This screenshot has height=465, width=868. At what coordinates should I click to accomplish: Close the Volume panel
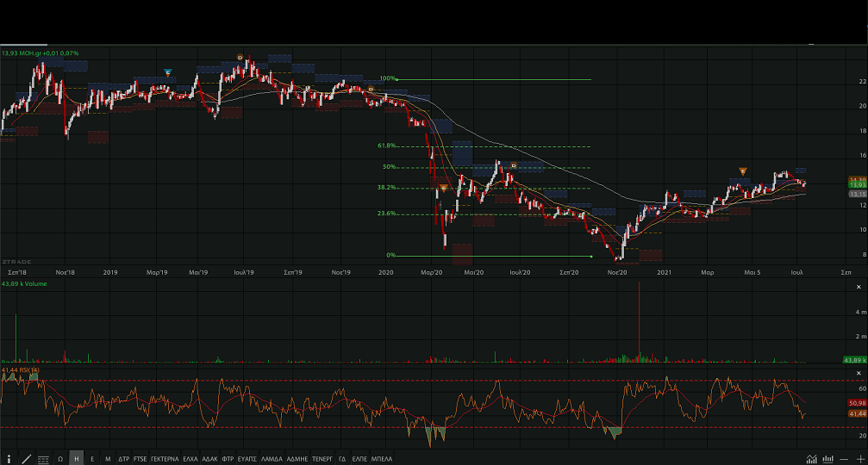[x=859, y=287]
